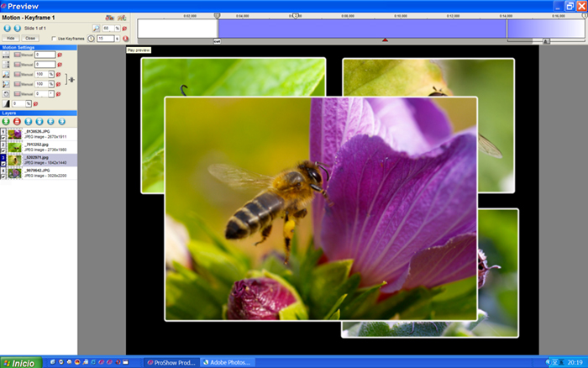Click the green add layer icon
Screen dimensions: 588x368
pyautogui.click(x=7, y=121)
